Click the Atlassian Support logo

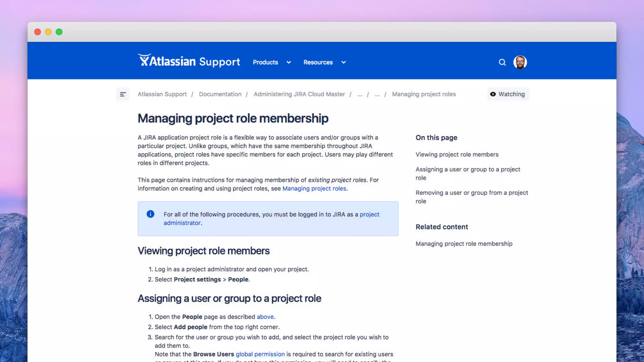[x=189, y=61]
